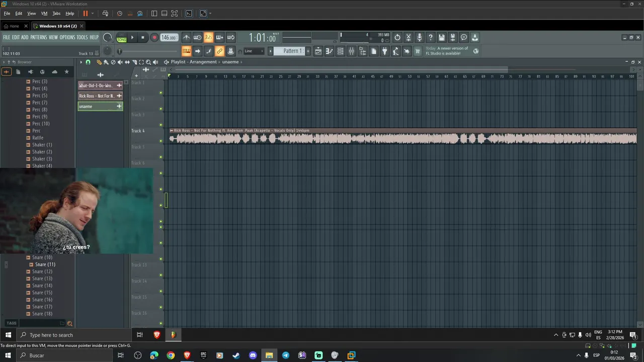Open the snap dropdown set to Line
Viewport: 644px width, 362px height.
(253, 51)
